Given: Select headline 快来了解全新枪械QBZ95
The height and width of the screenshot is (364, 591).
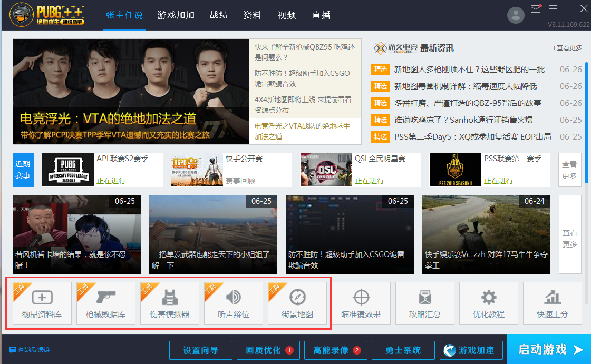Looking at the screenshot, I should point(305,52).
